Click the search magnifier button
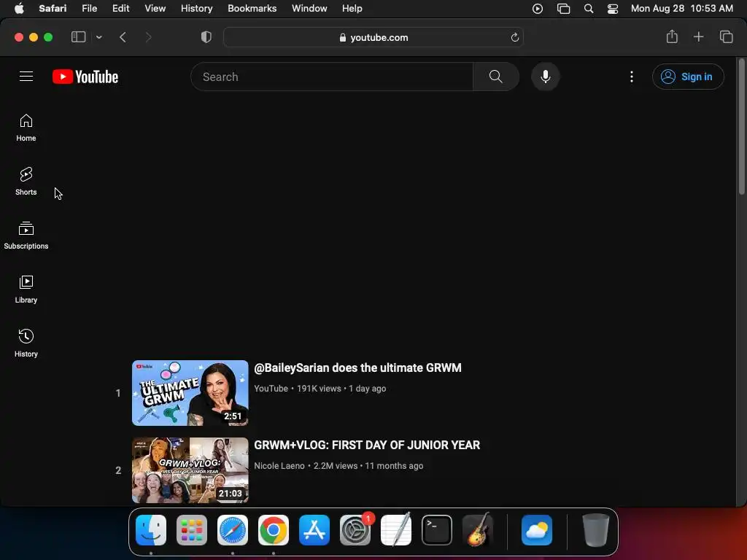 [x=495, y=77]
